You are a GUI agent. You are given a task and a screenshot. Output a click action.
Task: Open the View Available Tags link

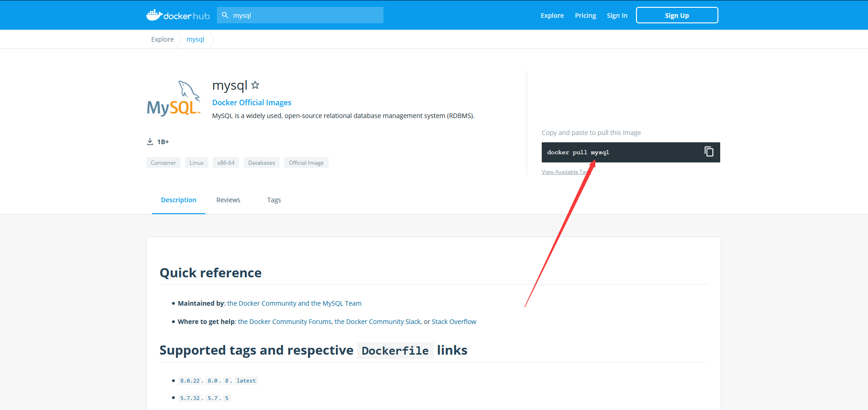click(x=566, y=172)
